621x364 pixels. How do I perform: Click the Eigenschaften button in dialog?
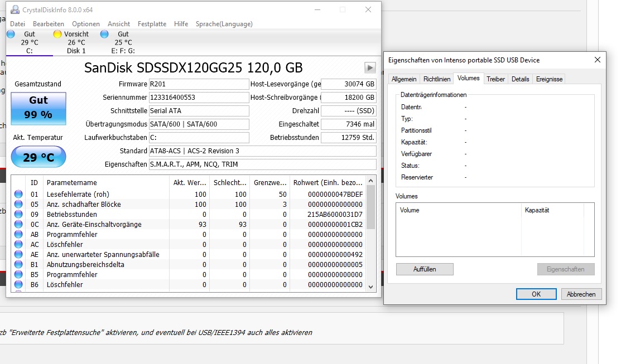[566, 269]
